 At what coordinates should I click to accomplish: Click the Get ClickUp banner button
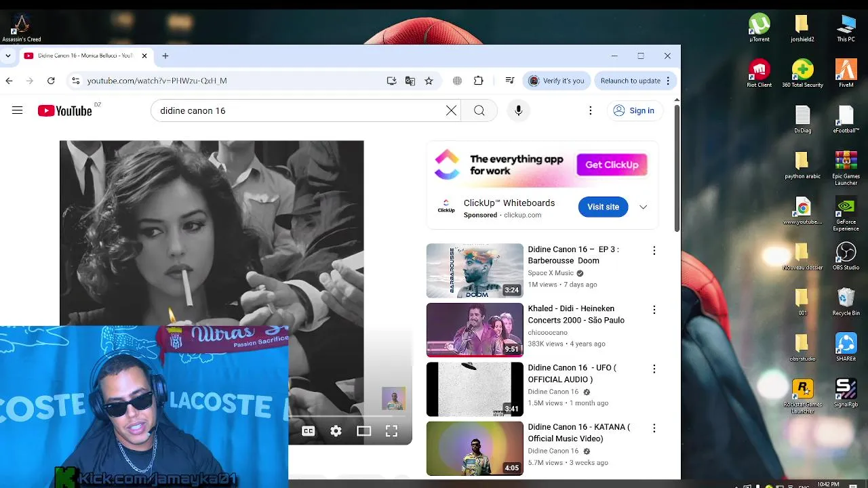[612, 165]
